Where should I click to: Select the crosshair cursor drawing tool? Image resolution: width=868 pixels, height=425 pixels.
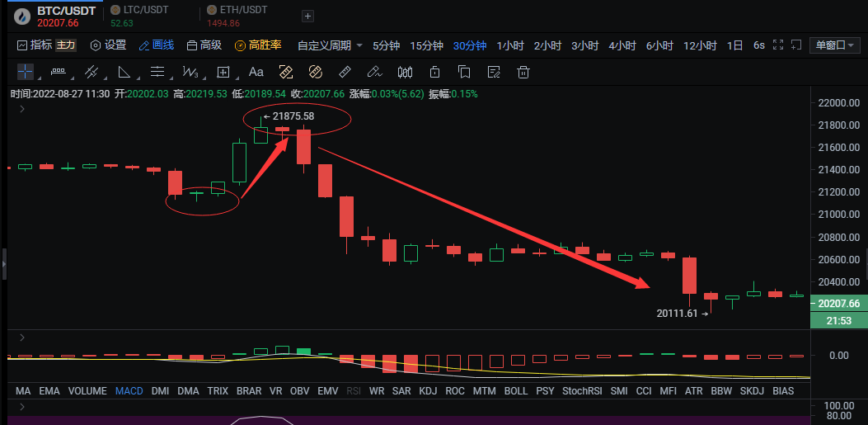(25, 72)
